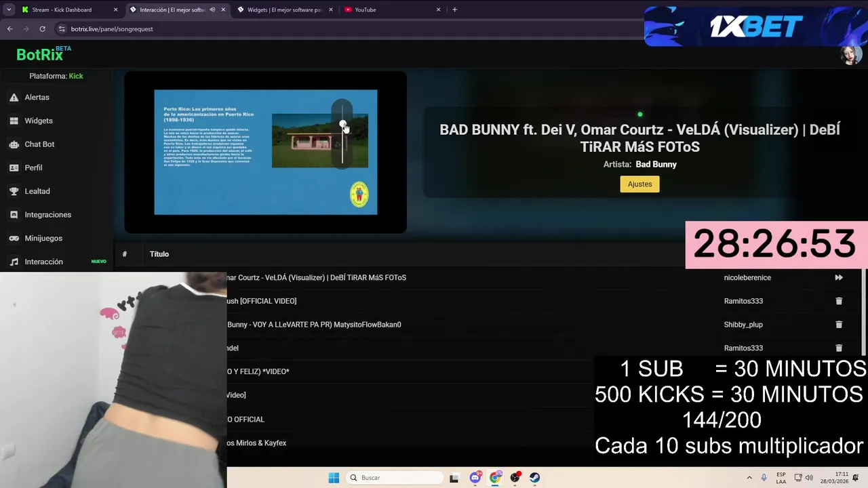Delete Shibby_plup's song request

coord(839,325)
